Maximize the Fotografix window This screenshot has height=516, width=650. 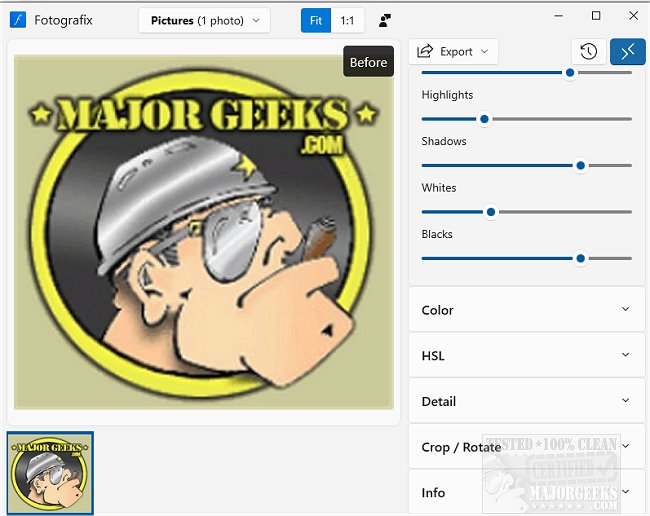[x=596, y=16]
